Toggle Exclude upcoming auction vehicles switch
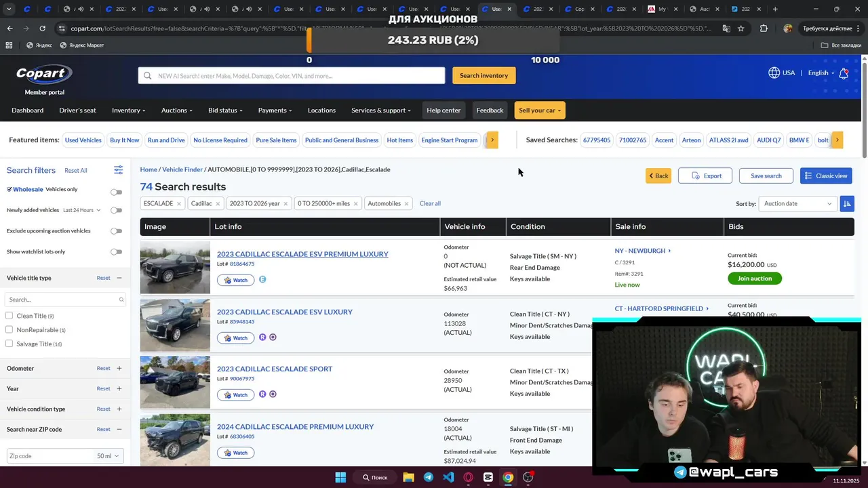The width and height of the screenshot is (868, 488). coord(117,231)
